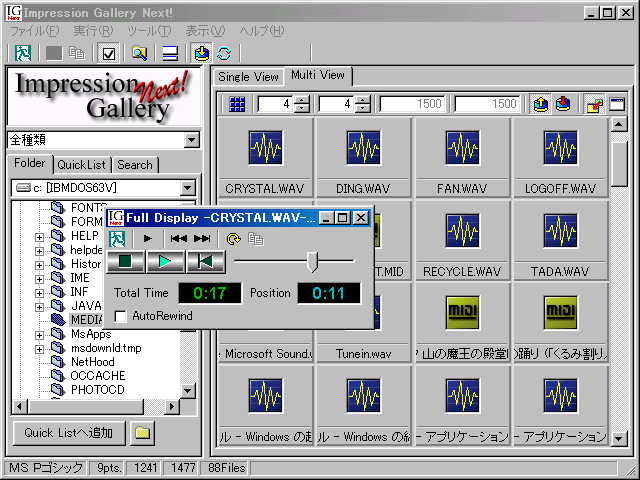Expand the INF folder node
Image resolution: width=640 pixels, height=480 pixels.
[39, 293]
